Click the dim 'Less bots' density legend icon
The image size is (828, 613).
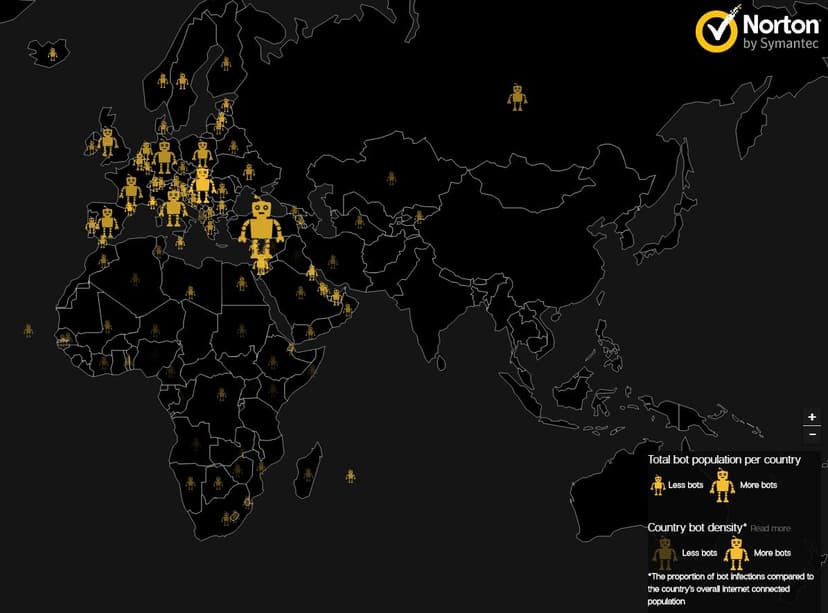coord(665,553)
